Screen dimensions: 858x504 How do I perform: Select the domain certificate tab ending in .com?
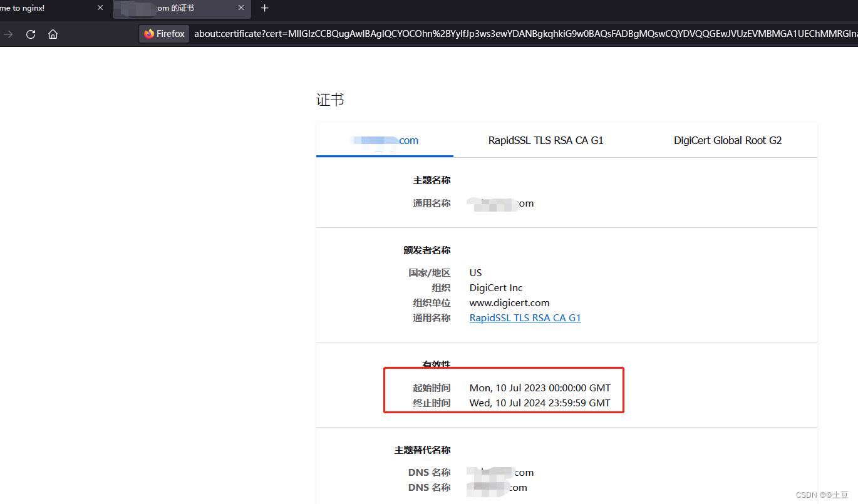(385, 140)
